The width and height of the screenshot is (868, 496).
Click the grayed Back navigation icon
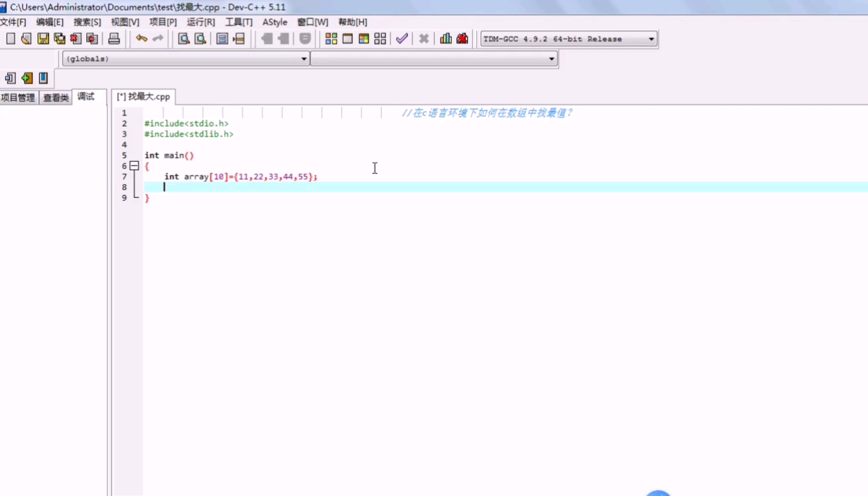coord(267,39)
